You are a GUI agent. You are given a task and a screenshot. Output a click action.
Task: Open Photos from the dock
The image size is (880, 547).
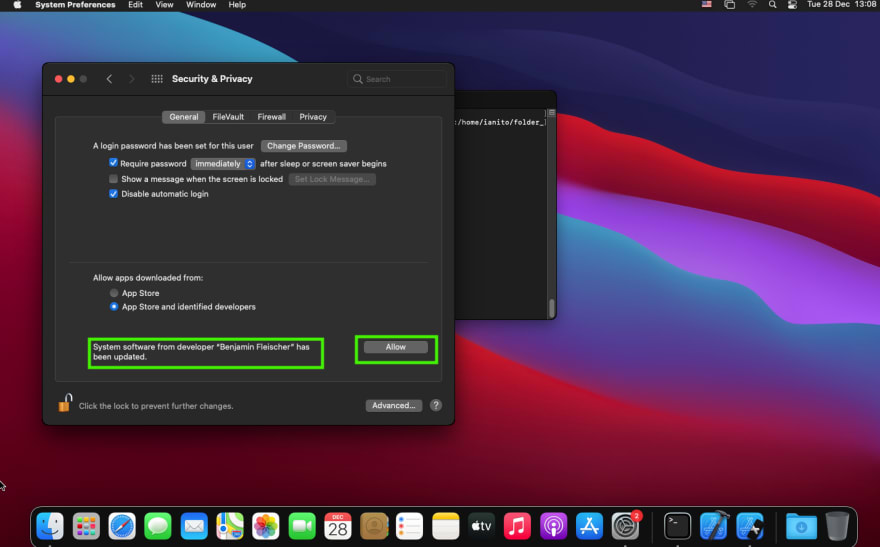[266, 526]
